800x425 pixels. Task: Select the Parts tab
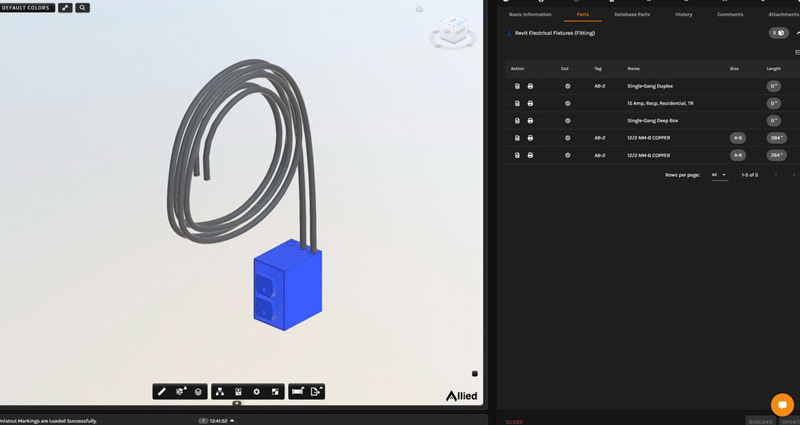click(x=583, y=15)
